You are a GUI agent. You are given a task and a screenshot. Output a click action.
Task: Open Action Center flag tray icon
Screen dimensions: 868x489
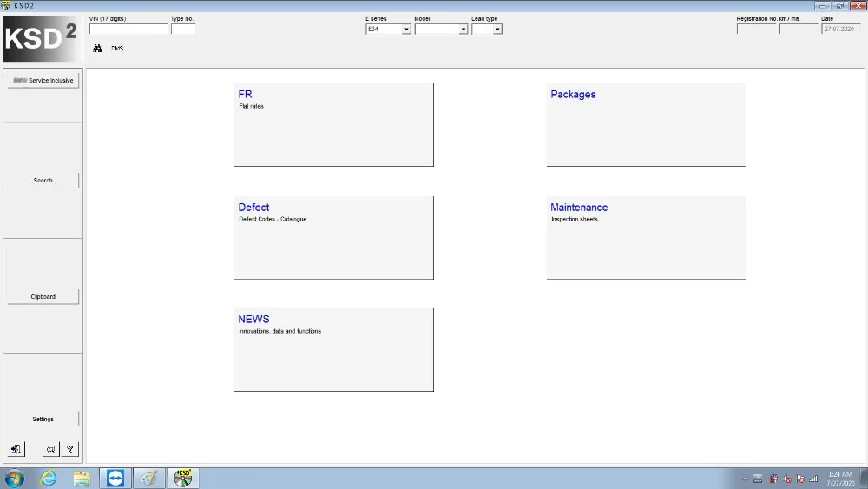pos(800,479)
